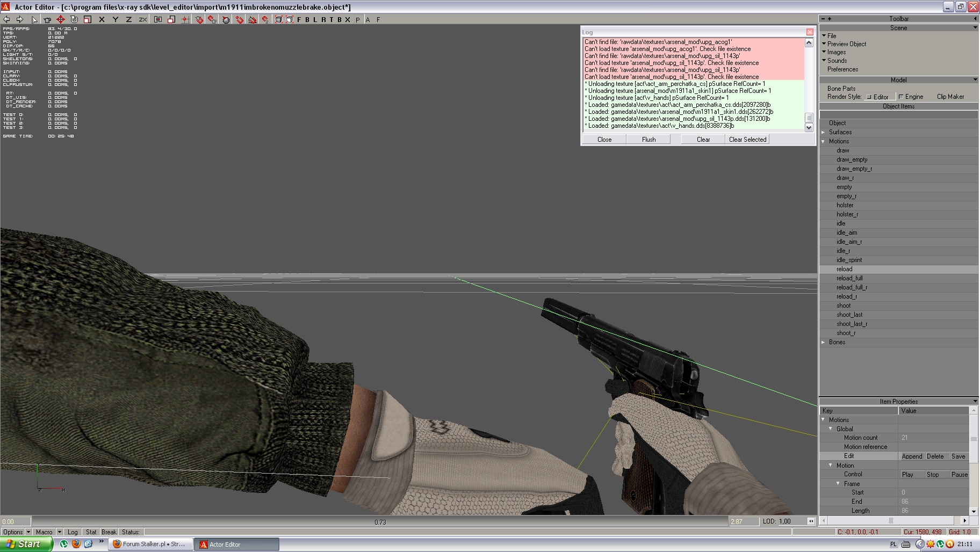This screenshot has width=980, height=552.
Task: Switch to Top view (T)
Action: [x=332, y=19]
